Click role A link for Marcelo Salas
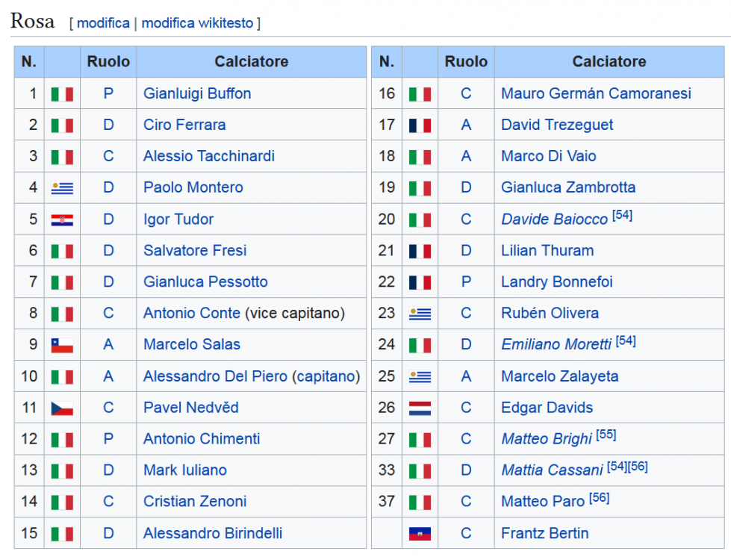731x560 pixels. pos(108,344)
